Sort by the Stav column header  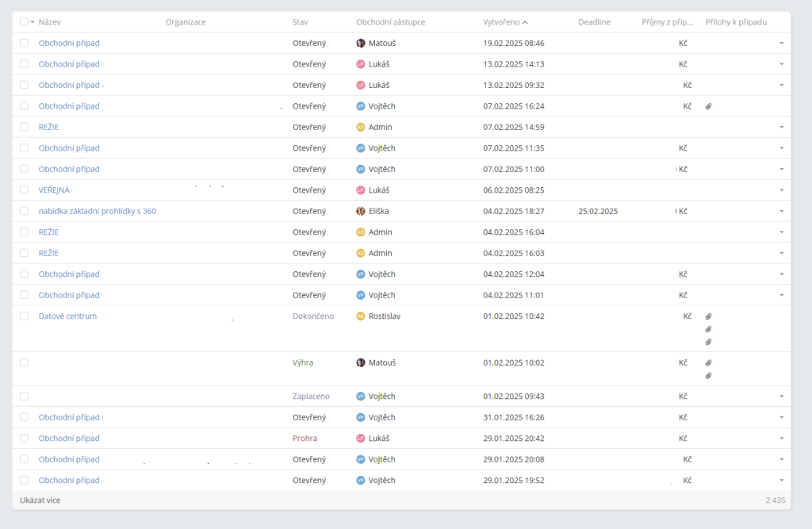[x=300, y=22]
